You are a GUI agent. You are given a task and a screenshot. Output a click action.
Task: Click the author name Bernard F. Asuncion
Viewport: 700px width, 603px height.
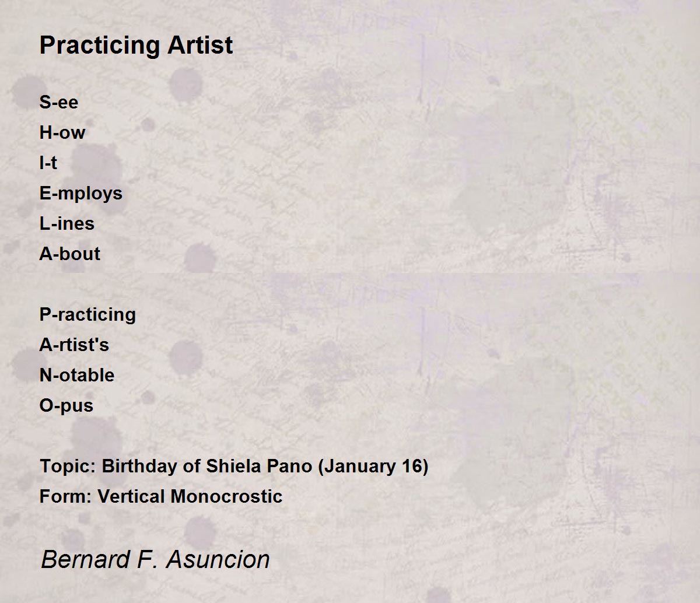155,559
